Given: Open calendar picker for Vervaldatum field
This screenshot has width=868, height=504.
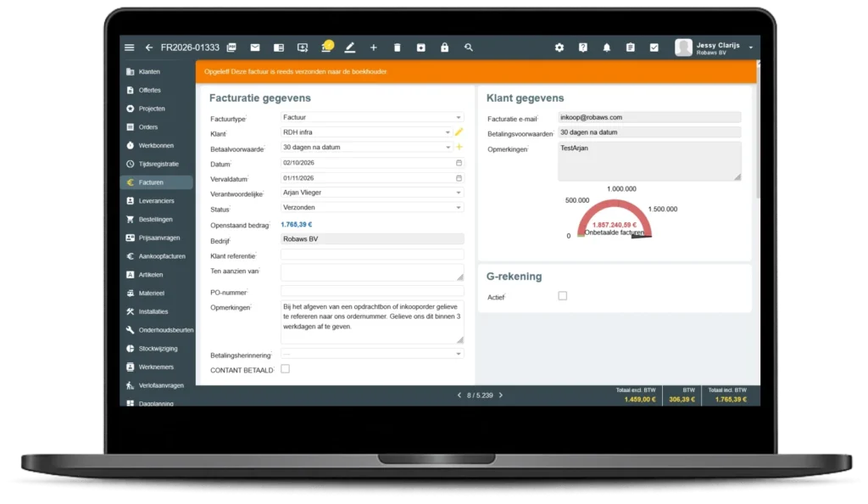Looking at the screenshot, I should click(x=459, y=178).
